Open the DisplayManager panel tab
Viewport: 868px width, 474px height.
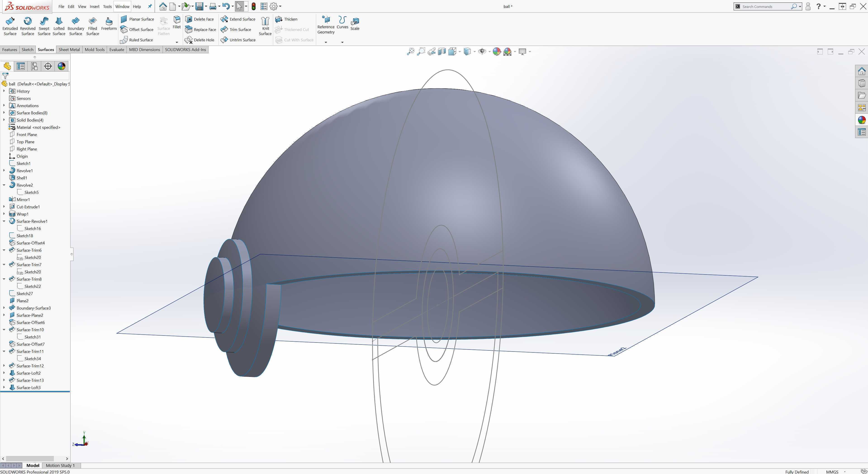point(61,66)
